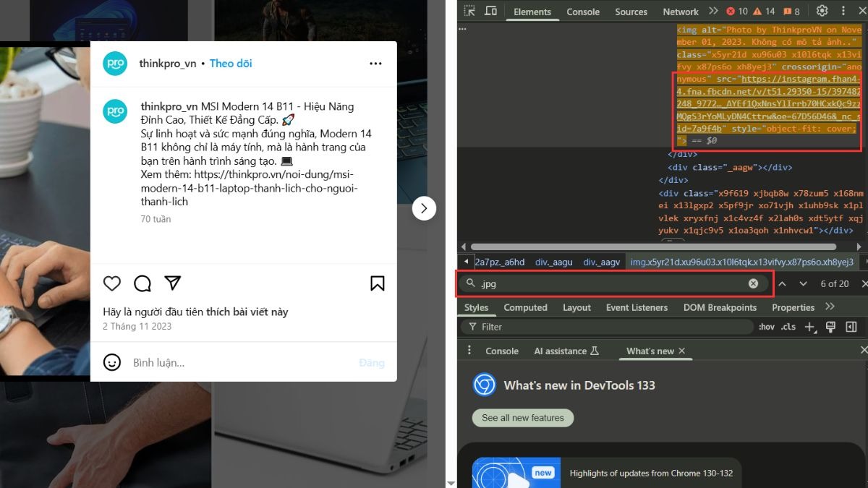
Task: Select the div._aagv breadcrumb
Action: pyautogui.click(x=601, y=262)
